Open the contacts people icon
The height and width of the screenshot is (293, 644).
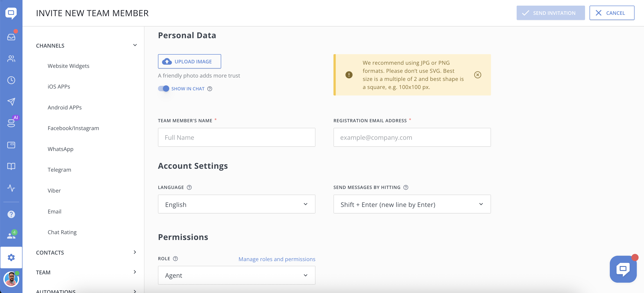pos(11,59)
